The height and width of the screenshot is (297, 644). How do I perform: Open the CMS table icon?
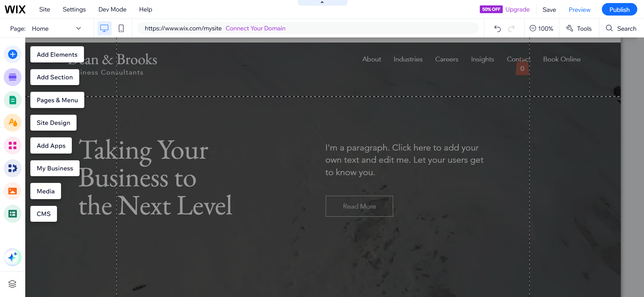12,214
